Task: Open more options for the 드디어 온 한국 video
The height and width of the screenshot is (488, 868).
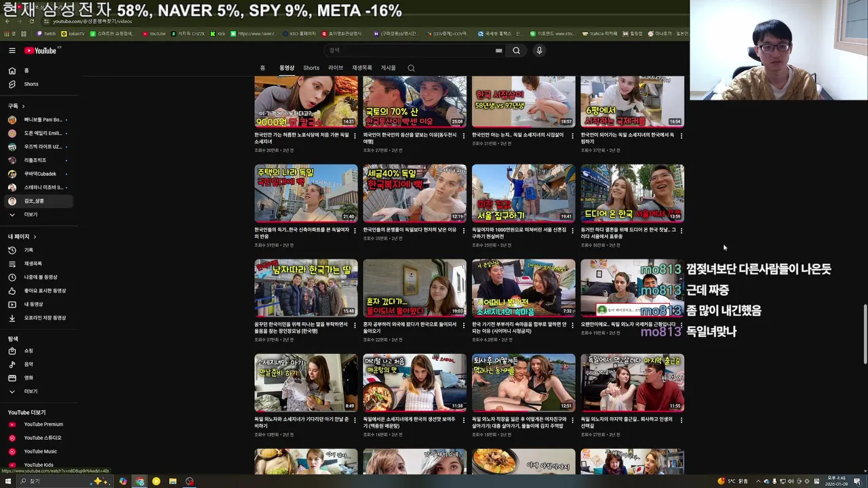Action: click(682, 230)
